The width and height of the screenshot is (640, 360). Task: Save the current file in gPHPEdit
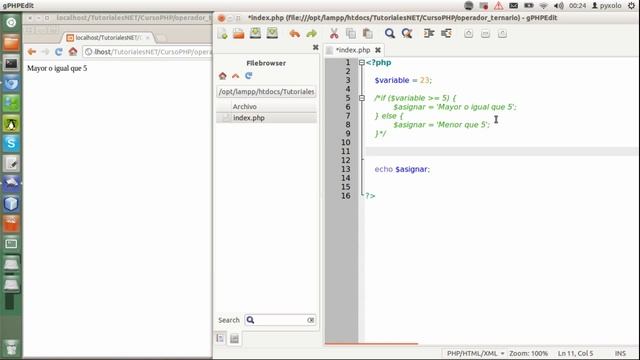[256, 33]
